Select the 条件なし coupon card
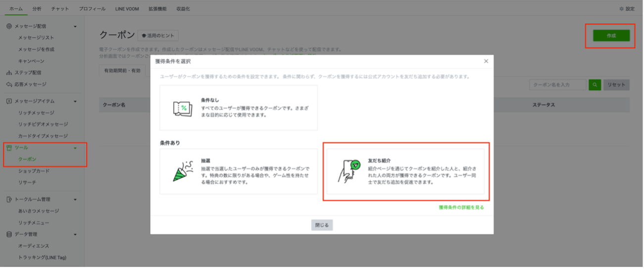The width and height of the screenshot is (644, 269). 239,108
